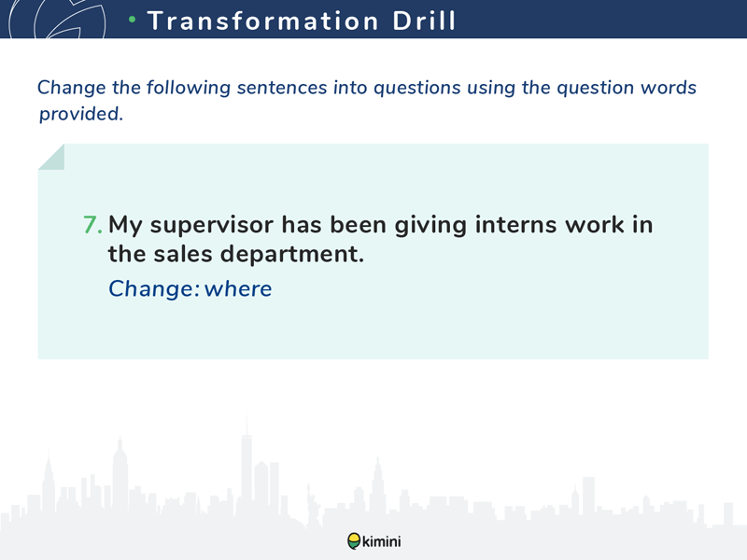
Task: Click the green number 7 label
Action: click(x=92, y=225)
